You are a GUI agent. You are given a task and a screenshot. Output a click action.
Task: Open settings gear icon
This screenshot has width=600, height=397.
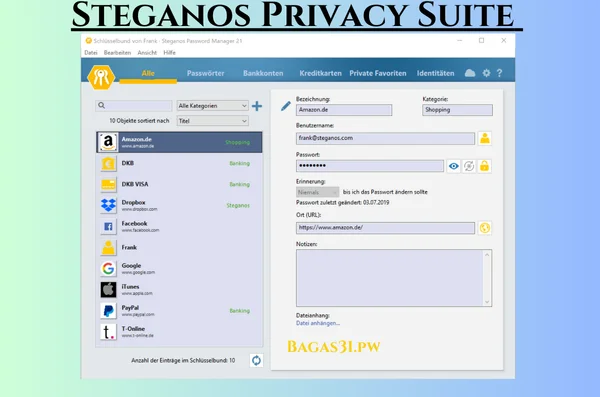(x=486, y=73)
